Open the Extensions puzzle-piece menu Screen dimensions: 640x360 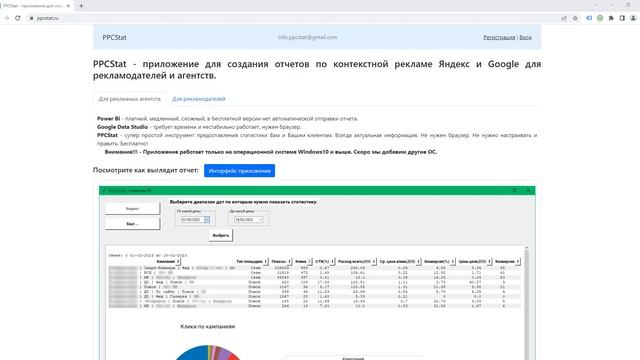click(x=611, y=18)
